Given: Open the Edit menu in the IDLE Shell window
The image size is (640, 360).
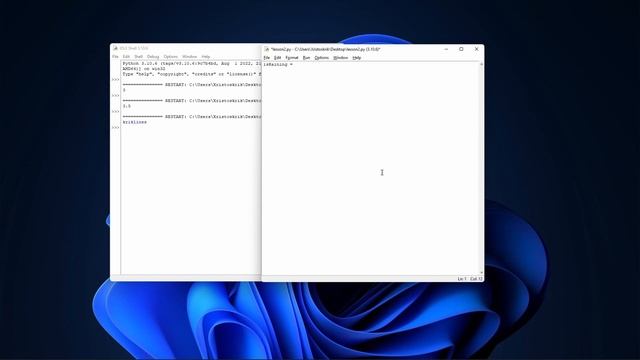Looking at the screenshot, I should pos(126,57).
